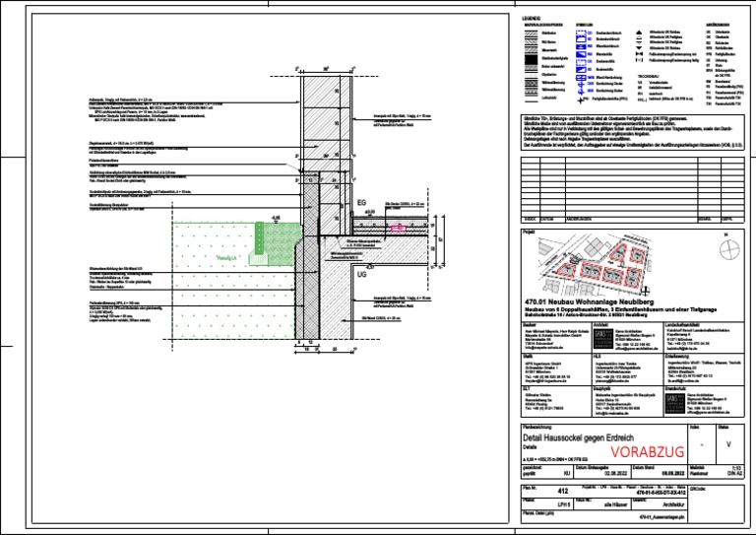The height and width of the screenshot is (535, 756).
Task: Click the 'Plan Nr.' label
Action: [529, 489]
